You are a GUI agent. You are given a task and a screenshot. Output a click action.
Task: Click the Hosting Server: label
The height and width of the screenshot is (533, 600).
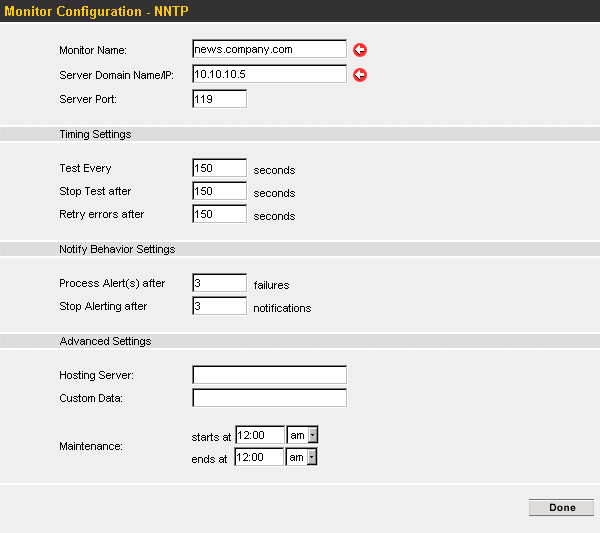coord(96,375)
